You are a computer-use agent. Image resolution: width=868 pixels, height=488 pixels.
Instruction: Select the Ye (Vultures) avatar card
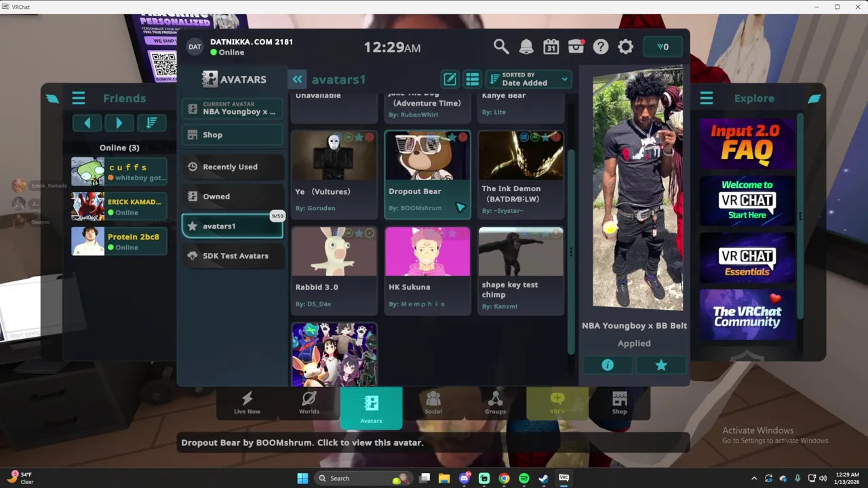tap(334, 175)
